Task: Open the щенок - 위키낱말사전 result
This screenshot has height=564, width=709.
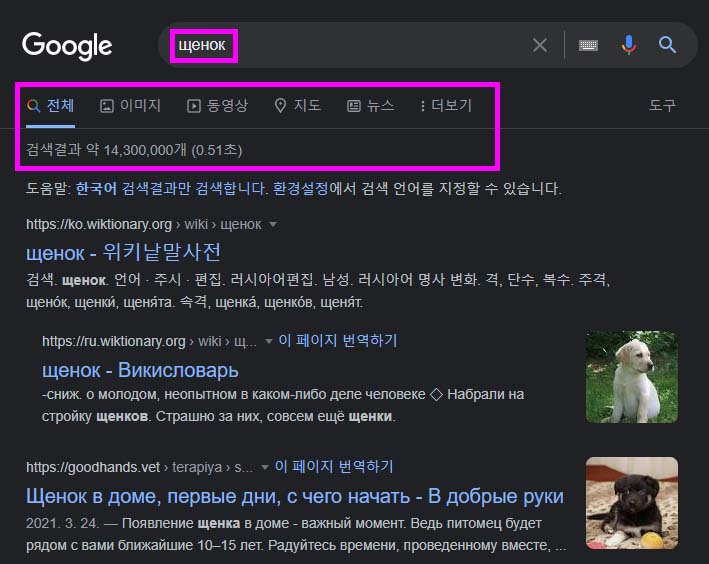Action: pyautogui.click(x=123, y=252)
